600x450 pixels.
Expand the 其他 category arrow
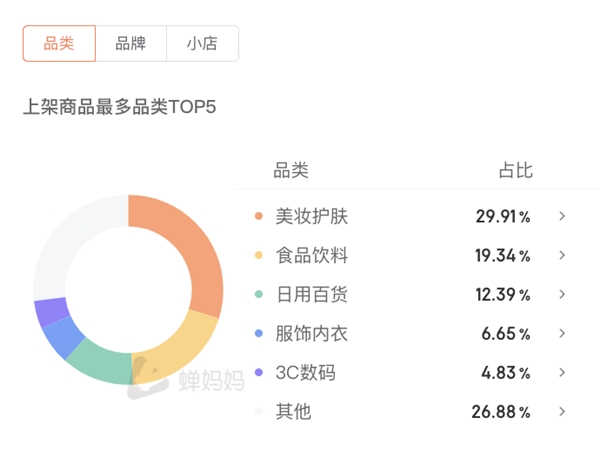pos(562,411)
